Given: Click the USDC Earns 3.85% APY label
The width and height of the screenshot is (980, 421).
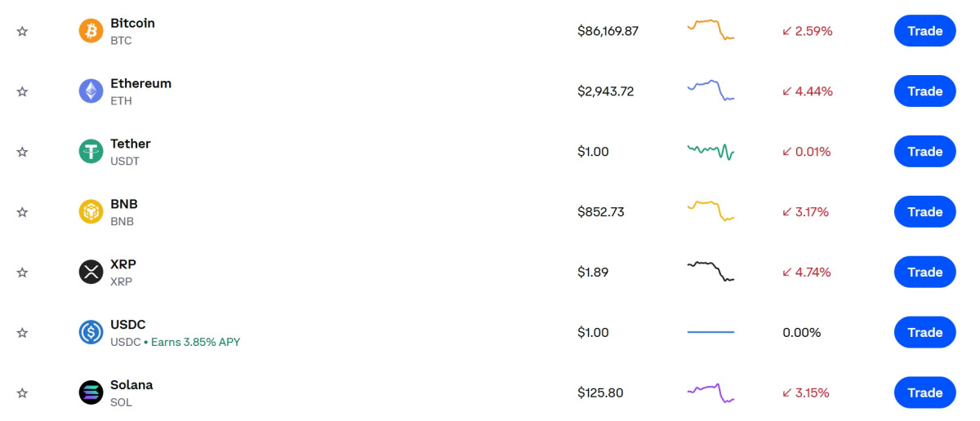Looking at the screenshot, I should pos(195,342).
